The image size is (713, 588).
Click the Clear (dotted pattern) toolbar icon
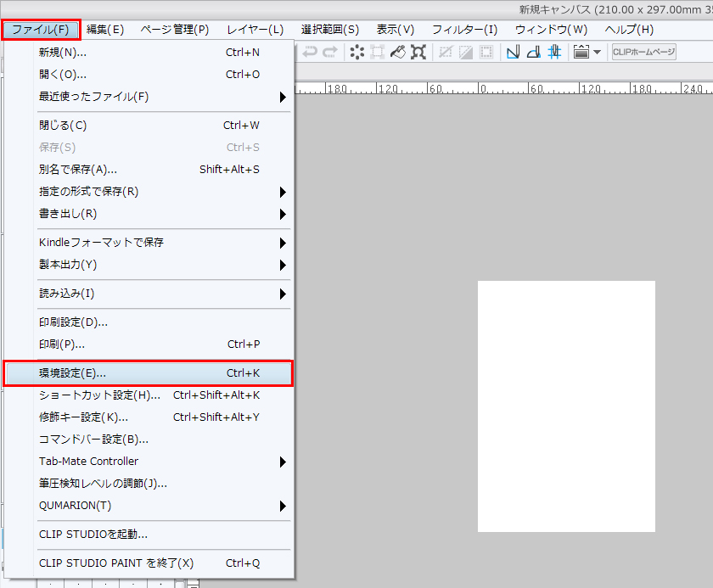click(357, 53)
